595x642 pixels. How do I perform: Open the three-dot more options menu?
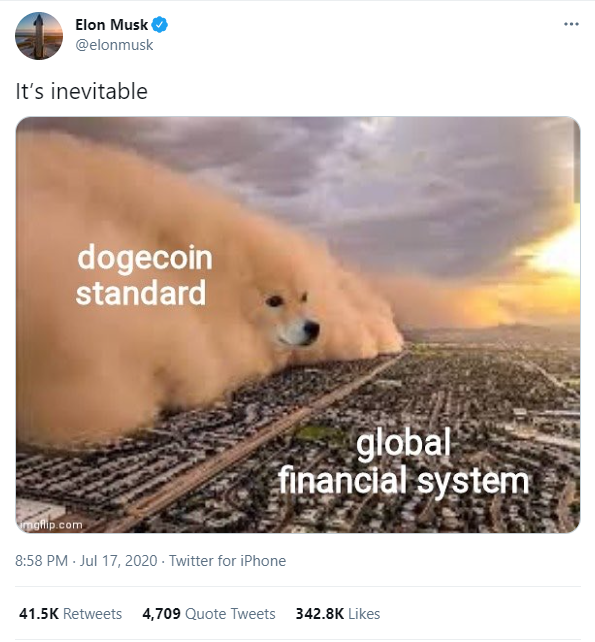(x=571, y=24)
